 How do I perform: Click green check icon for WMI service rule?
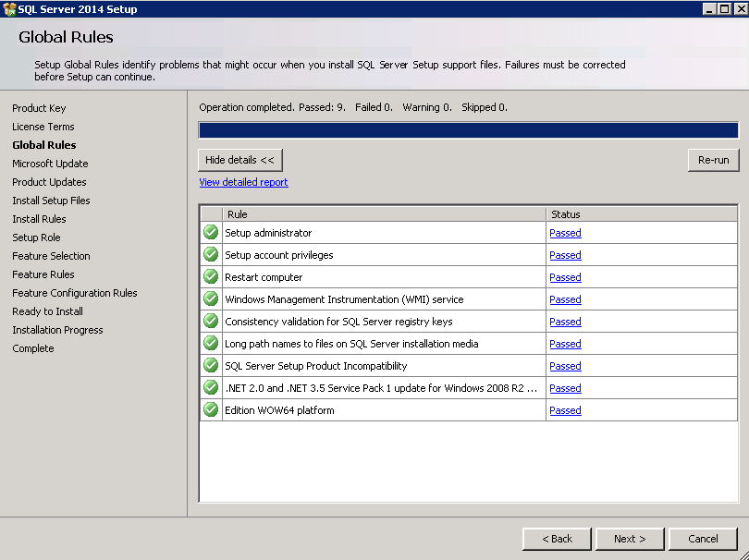click(x=211, y=298)
